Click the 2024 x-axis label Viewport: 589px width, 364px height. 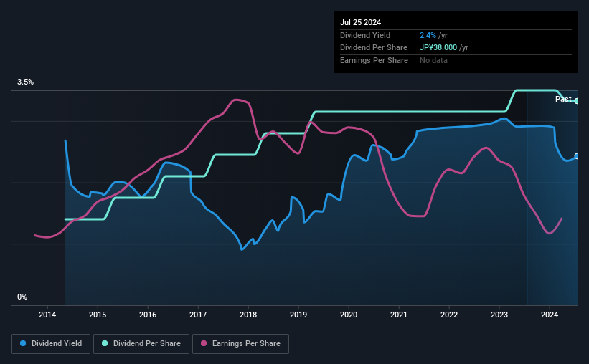(549, 315)
